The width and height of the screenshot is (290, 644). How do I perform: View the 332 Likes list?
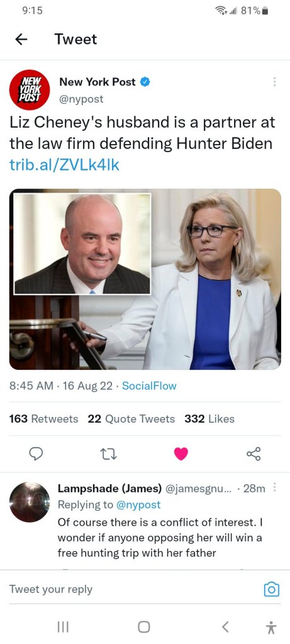pyautogui.click(x=209, y=418)
